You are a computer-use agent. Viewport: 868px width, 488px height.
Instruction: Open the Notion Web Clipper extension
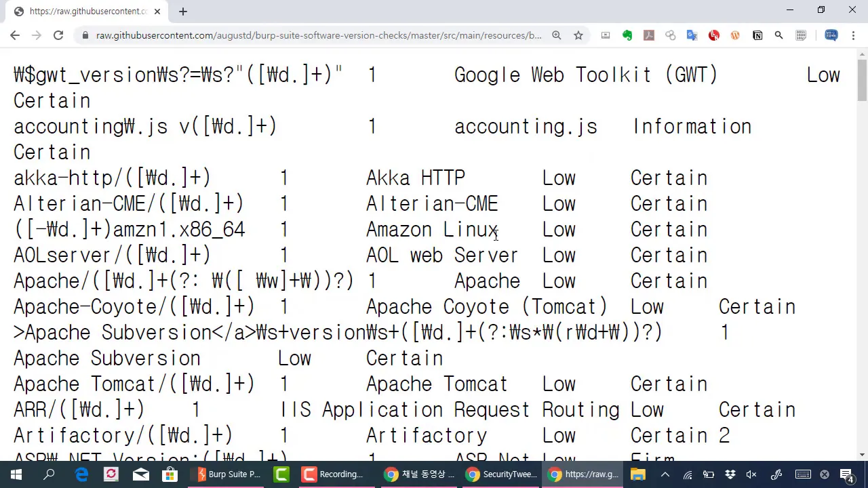(x=757, y=35)
